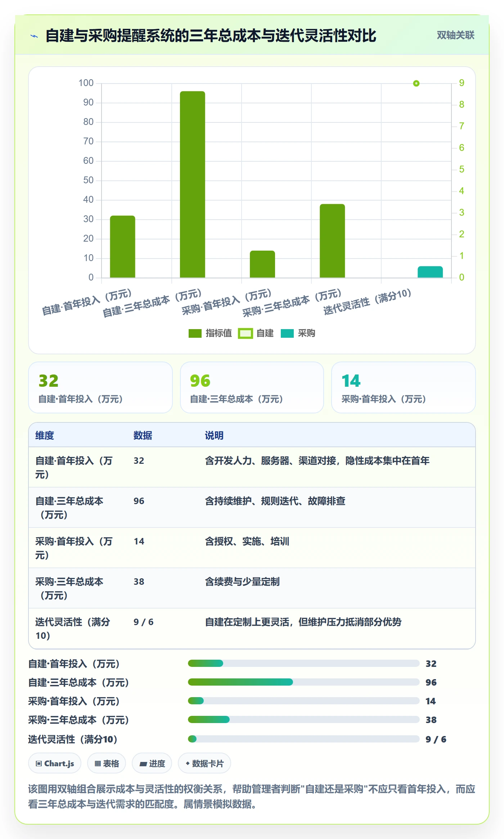Click the 迭代灵活性 progress bar

[x=303, y=739]
